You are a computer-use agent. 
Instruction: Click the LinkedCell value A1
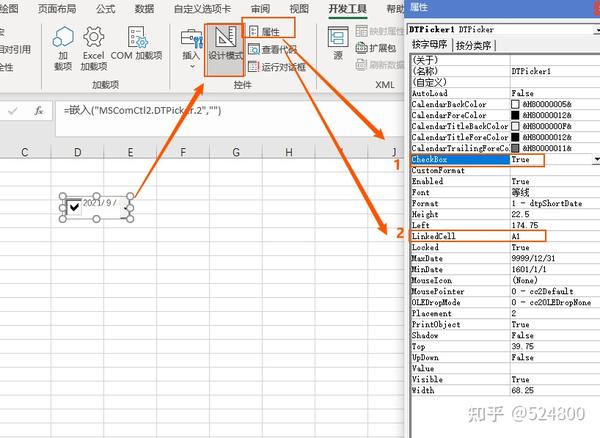tap(516, 236)
